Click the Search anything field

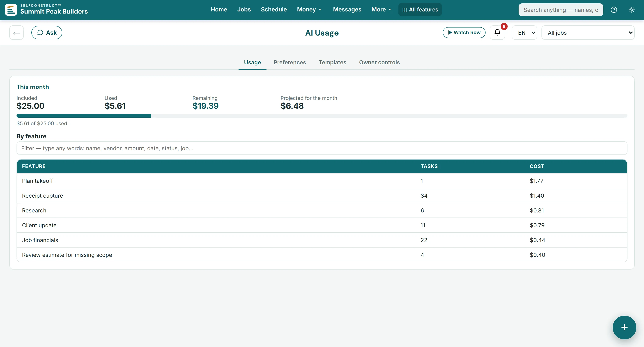pos(561,10)
